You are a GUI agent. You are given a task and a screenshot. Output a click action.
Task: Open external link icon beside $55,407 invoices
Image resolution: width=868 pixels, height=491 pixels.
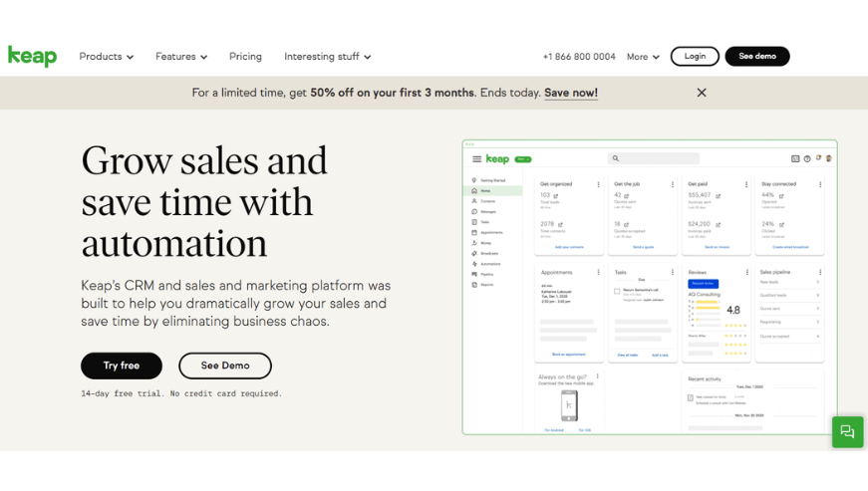[x=718, y=196]
